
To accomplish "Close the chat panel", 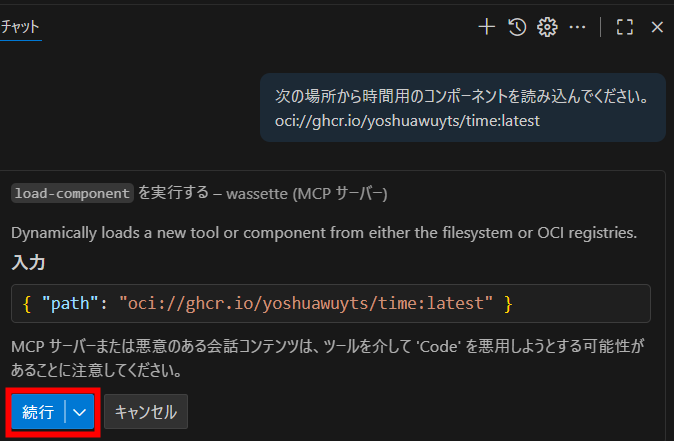I will (657, 27).
